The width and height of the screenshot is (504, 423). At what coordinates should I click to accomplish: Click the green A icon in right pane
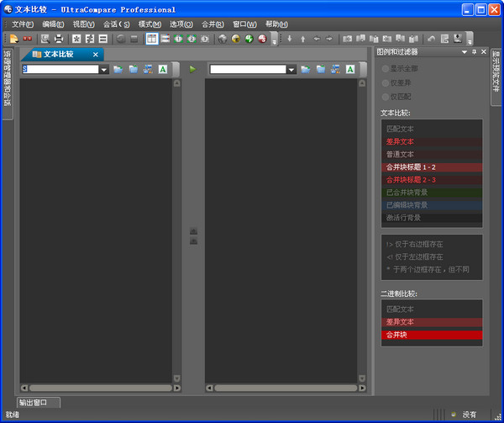click(x=350, y=69)
